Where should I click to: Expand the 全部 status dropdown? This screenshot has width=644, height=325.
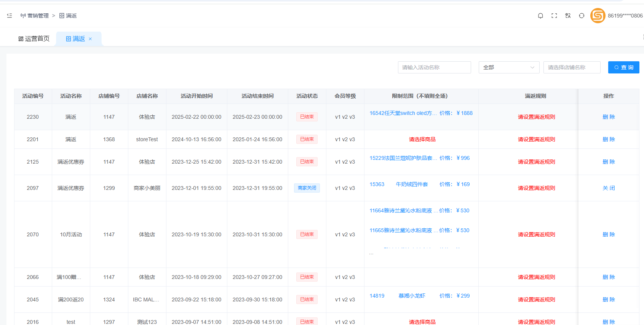(509, 67)
